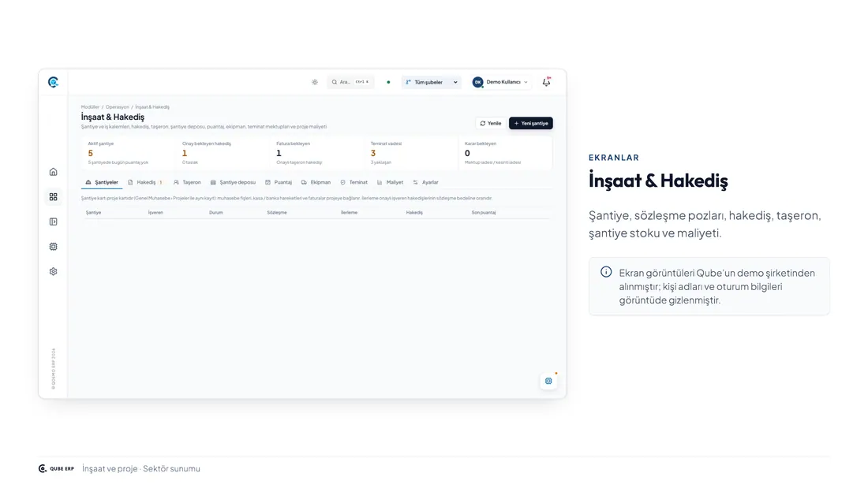Switch to the Puantaj tab

point(279,182)
